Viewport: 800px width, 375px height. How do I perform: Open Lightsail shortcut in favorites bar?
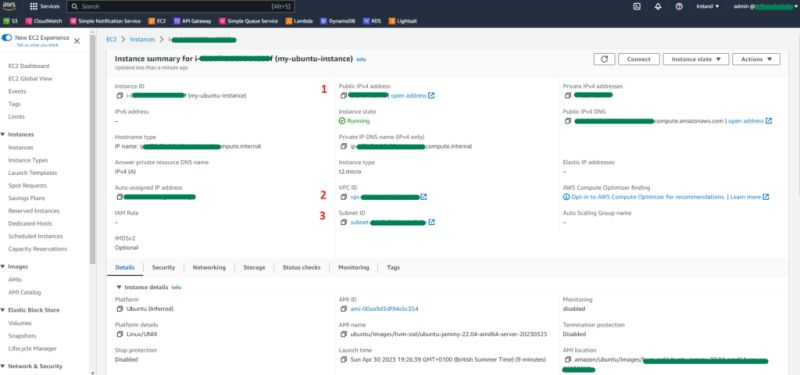(x=403, y=21)
